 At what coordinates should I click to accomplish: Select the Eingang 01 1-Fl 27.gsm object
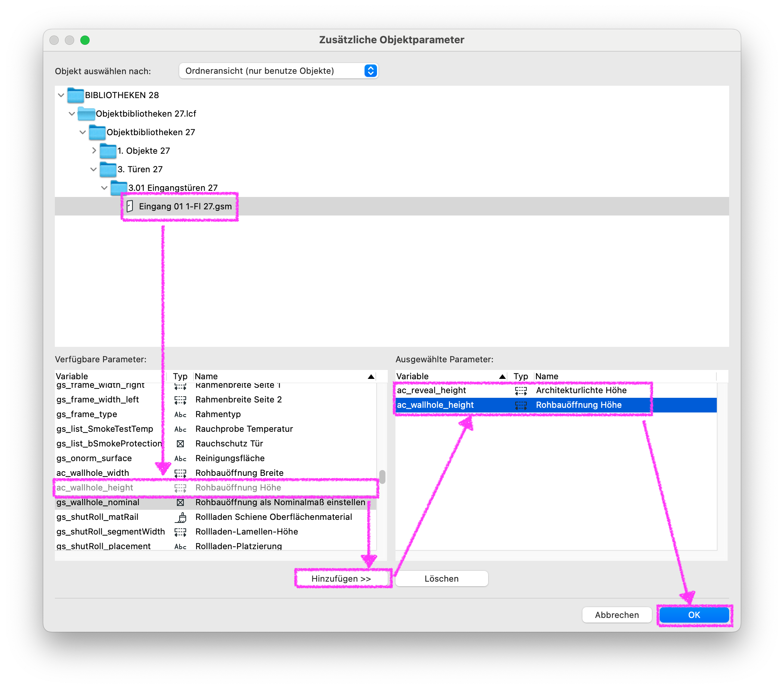point(392,206)
